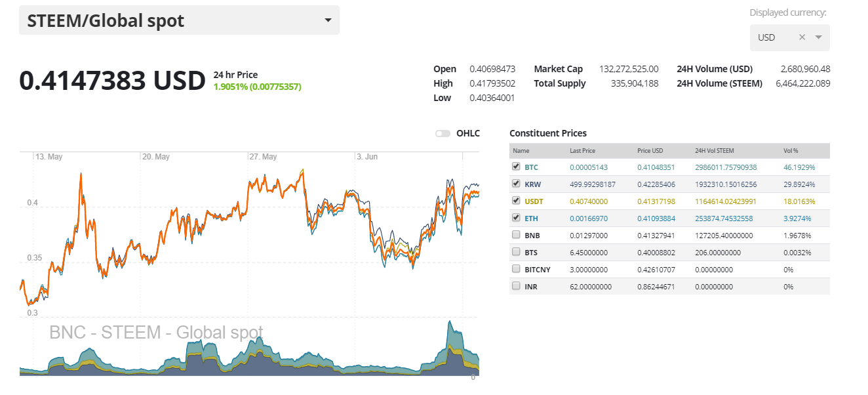Toggle the OHLC chart switch
This screenshot has width=868, height=395.
click(443, 133)
